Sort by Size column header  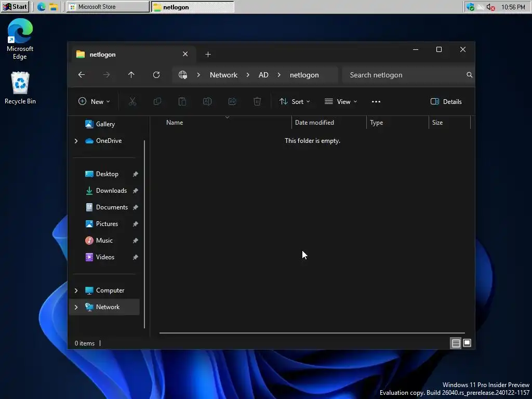[449, 123]
